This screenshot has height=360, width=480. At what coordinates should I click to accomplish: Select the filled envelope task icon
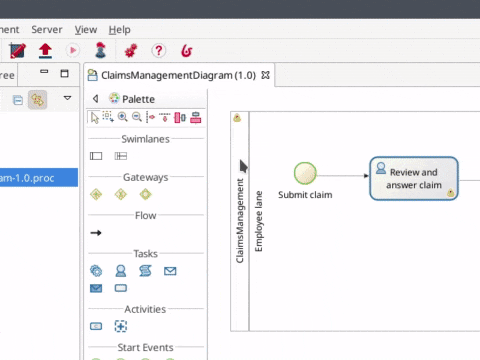(x=96, y=288)
